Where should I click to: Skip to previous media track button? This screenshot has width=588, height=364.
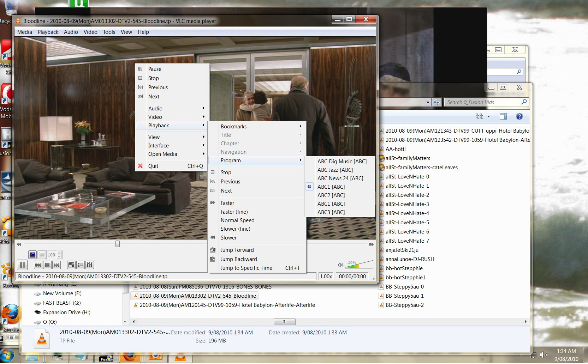click(x=38, y=265)
